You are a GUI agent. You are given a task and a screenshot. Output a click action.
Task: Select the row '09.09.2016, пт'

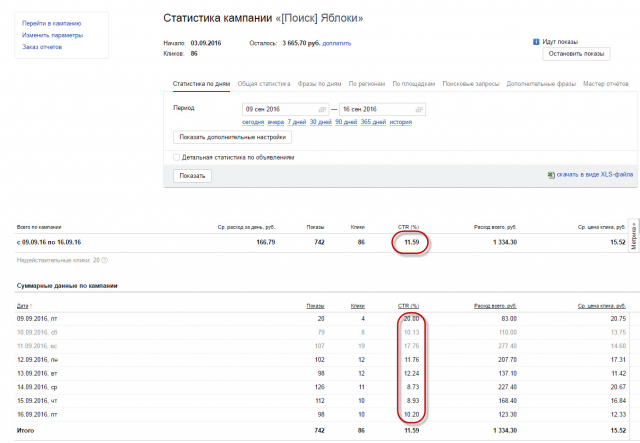pos(322,319)
